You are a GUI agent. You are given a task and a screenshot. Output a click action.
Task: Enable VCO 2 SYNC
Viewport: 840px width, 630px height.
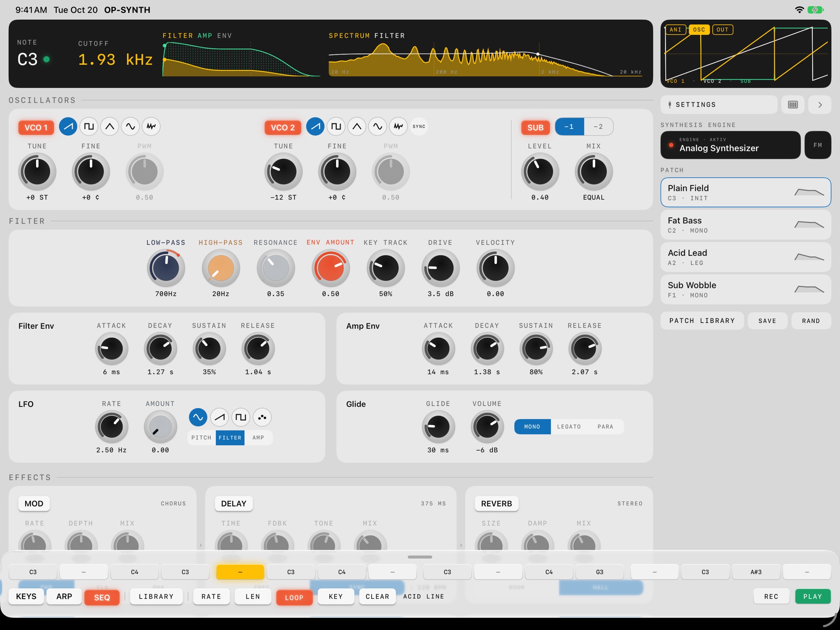click(419, 126)
